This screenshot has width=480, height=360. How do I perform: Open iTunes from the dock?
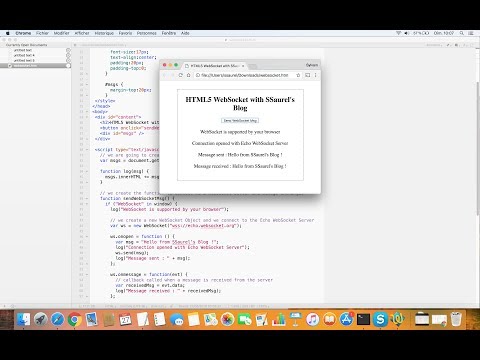(312, 319)
